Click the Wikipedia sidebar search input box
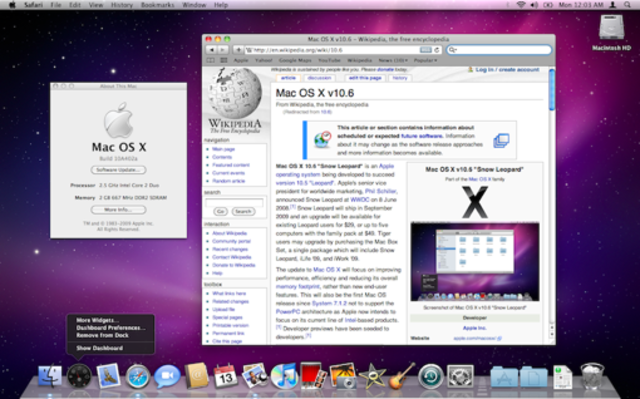The image size is (640, 399). click(x=234, y=202)
